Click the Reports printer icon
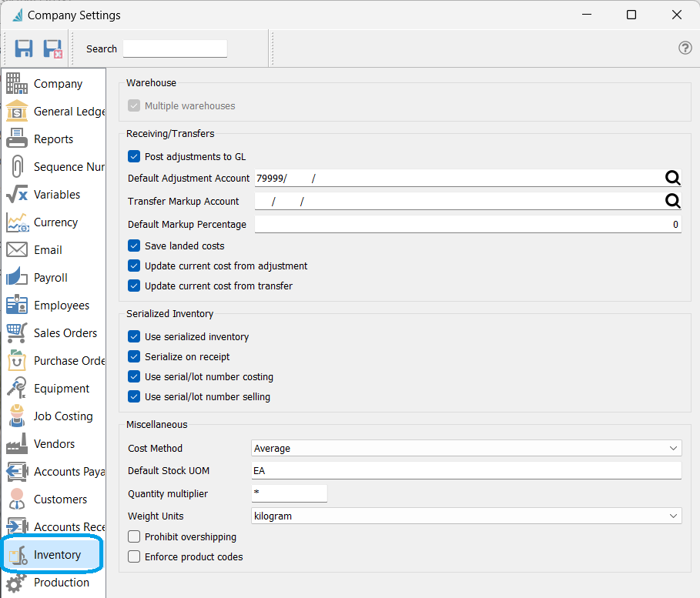The height and width of the screenshot is (598, 700). coord(17,139)
